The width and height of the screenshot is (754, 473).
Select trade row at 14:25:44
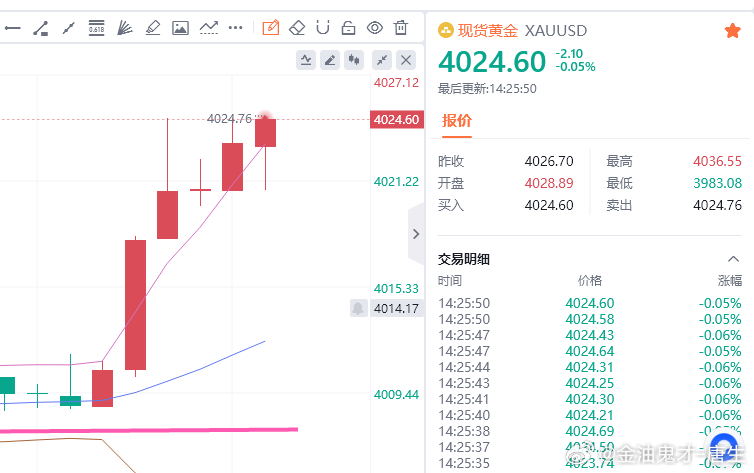coord(590,367)
